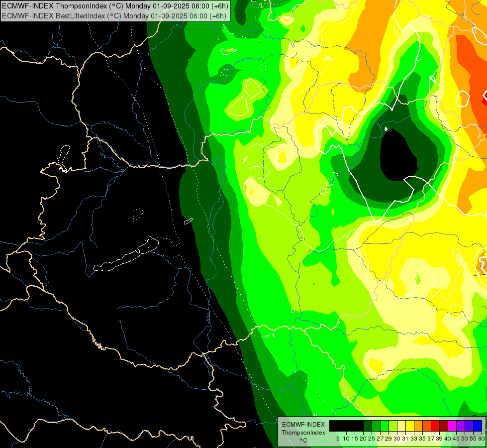The image size is (487, 448).
Task: Click the legend tick value '39'
Action: tap(439, 439)
